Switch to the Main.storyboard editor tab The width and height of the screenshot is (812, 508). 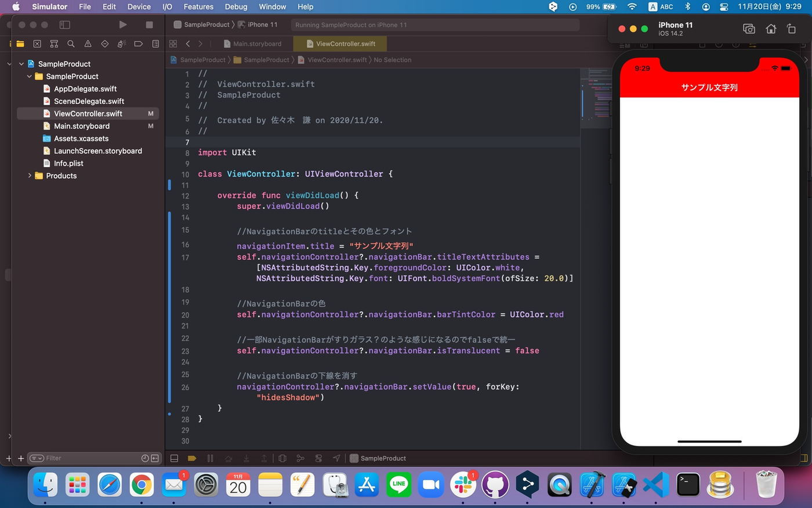click(x=252, y=44)
